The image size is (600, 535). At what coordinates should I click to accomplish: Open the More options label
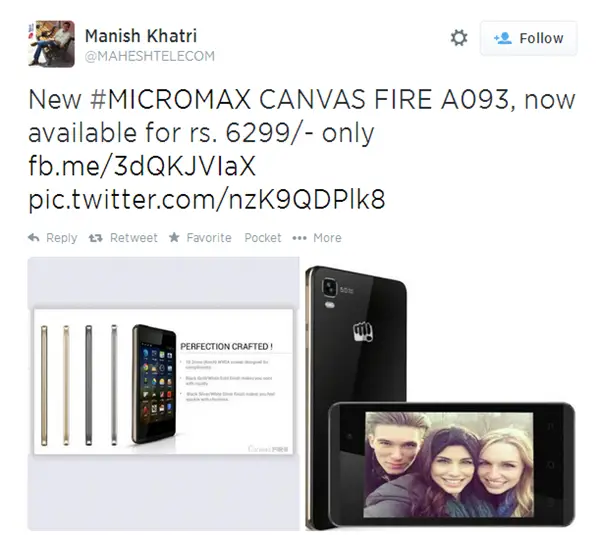pos(327,238)
